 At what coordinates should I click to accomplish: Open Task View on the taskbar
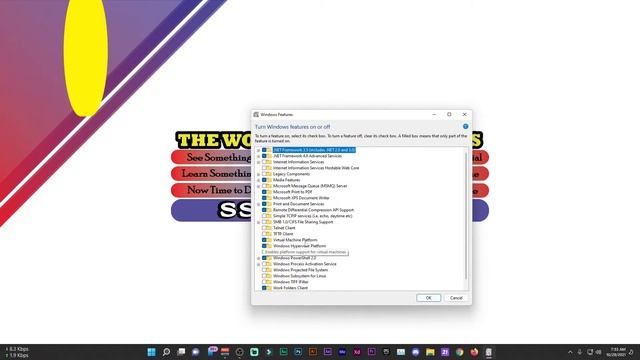click(181, 352)
